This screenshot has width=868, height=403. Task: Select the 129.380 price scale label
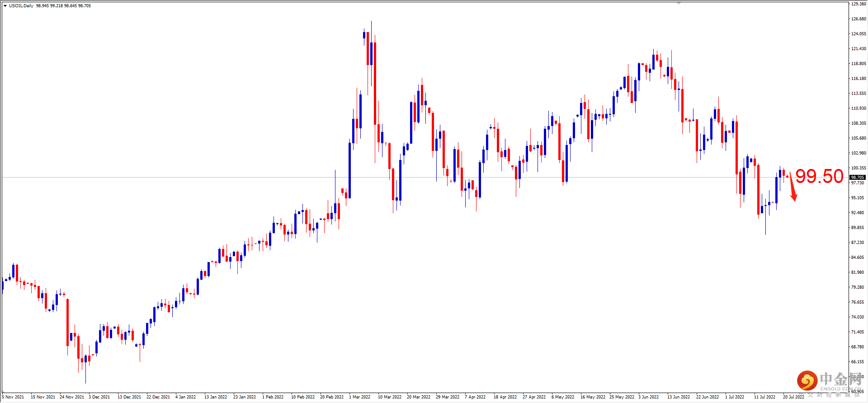(x=859, y=4)
